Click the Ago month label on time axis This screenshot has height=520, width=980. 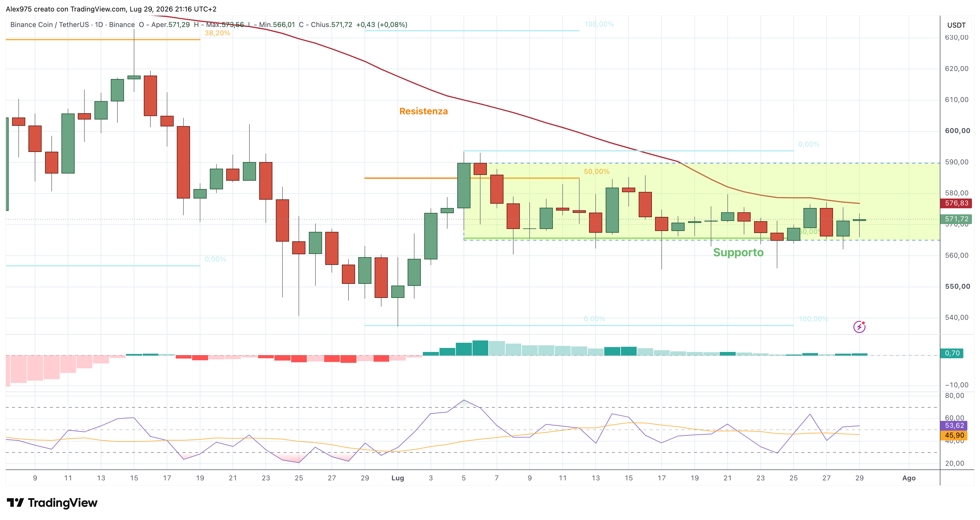[x=909, y=478]
